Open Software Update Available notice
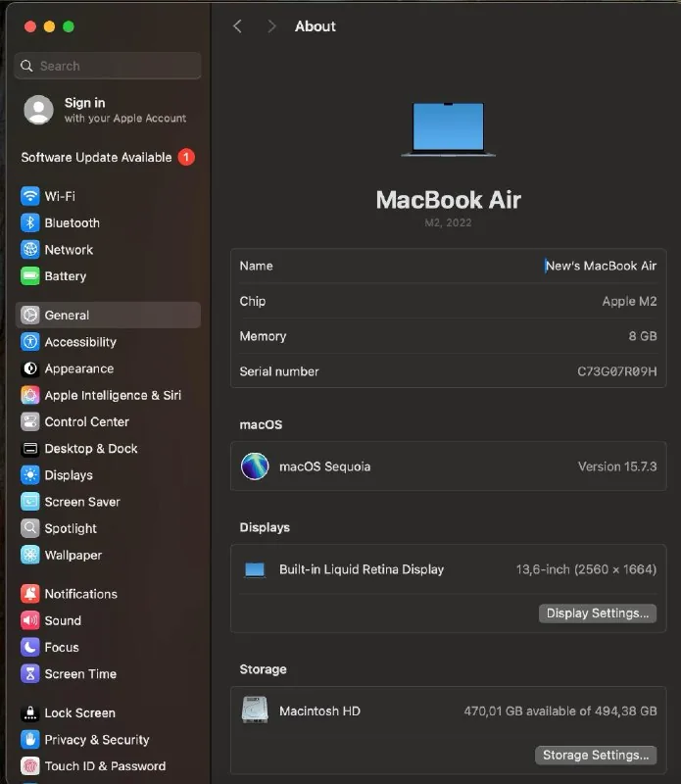681x784 pixels. 96,158
